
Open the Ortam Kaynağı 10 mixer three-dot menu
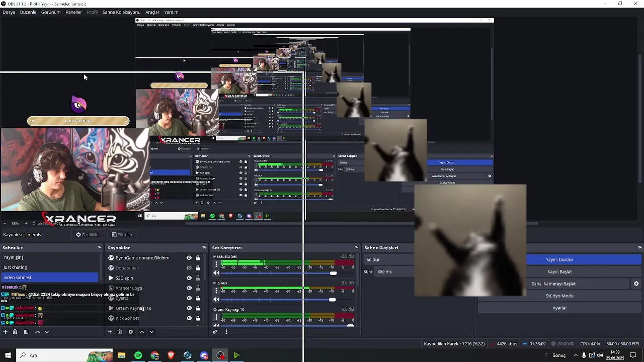(x=216, y=317)
